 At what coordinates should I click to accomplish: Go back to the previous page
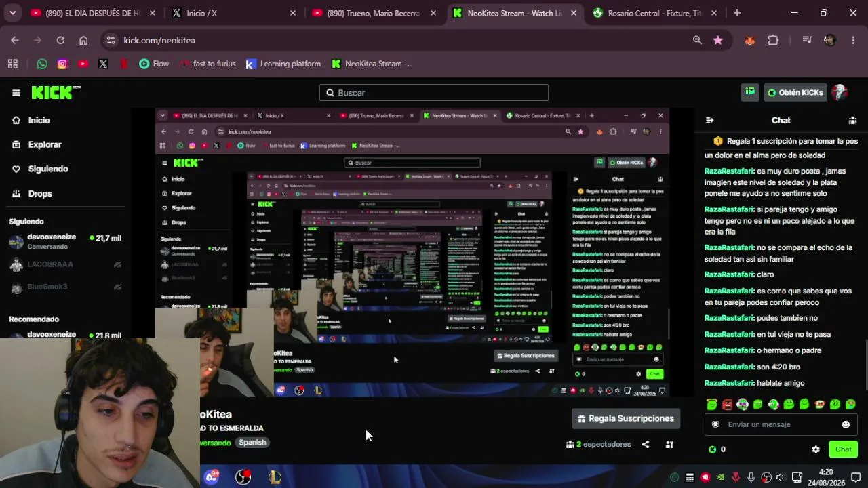(15, 40)
